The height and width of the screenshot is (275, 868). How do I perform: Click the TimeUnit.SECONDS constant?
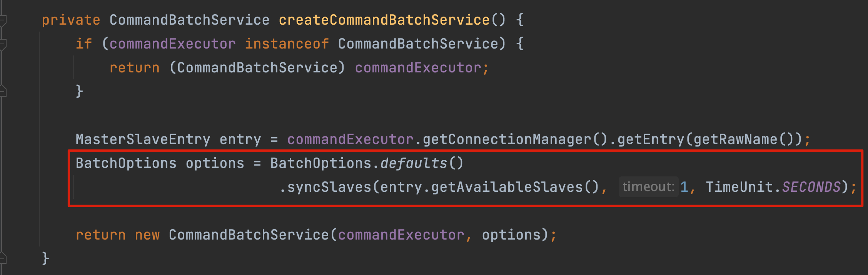pos(773,187)
